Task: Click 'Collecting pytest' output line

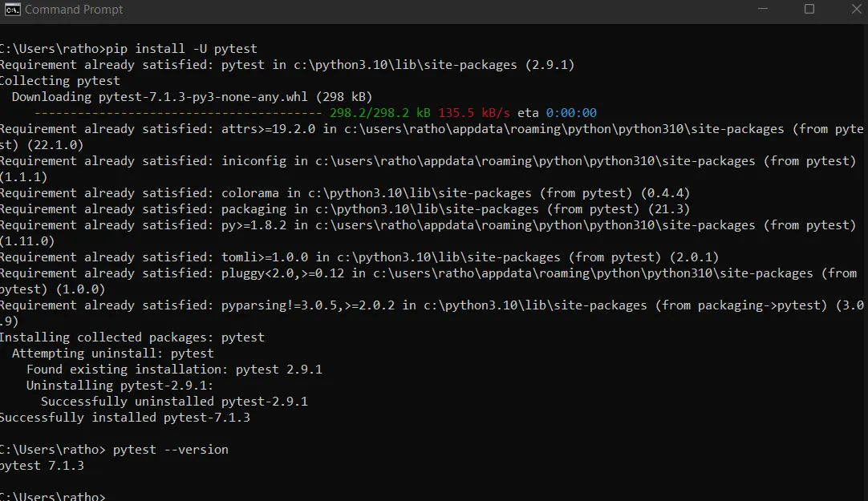Action: (60, 81)
